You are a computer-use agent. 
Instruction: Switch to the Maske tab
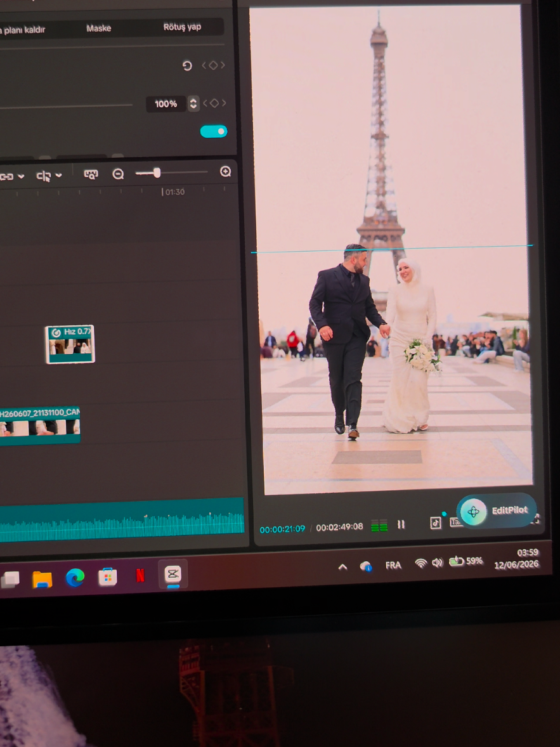pyautogui.click(x=99, y=29)
